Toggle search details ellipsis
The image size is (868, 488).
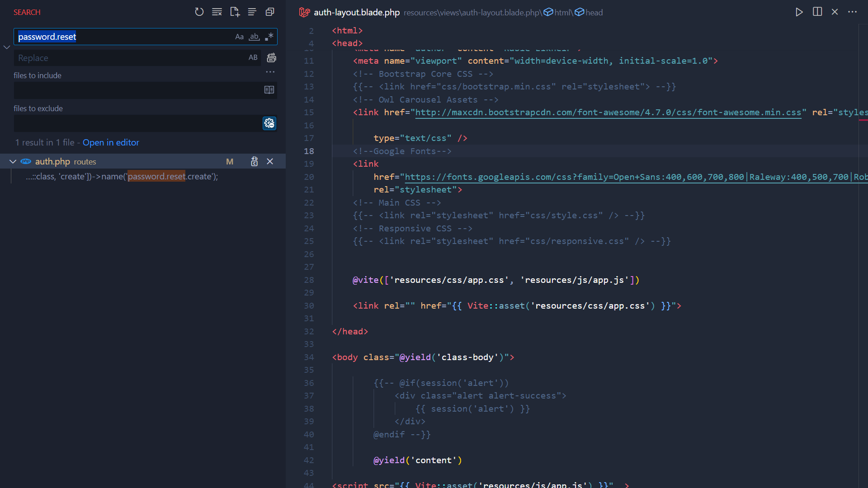[270, 72]
